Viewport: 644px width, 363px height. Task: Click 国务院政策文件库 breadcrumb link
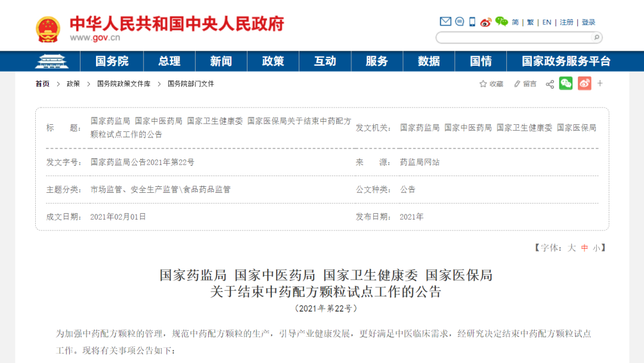[x=123, y=84]
